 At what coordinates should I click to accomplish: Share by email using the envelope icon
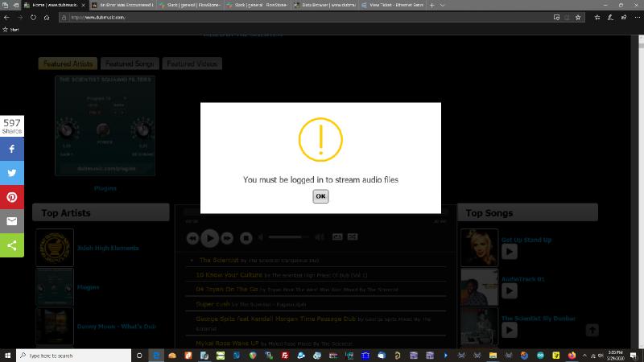(x=12, y=221)
